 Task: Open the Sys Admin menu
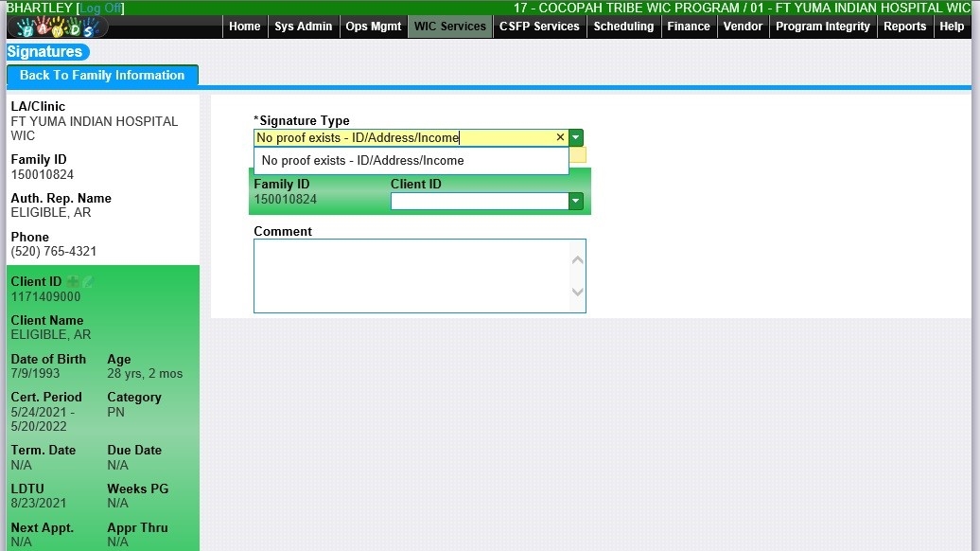(303, 27)
